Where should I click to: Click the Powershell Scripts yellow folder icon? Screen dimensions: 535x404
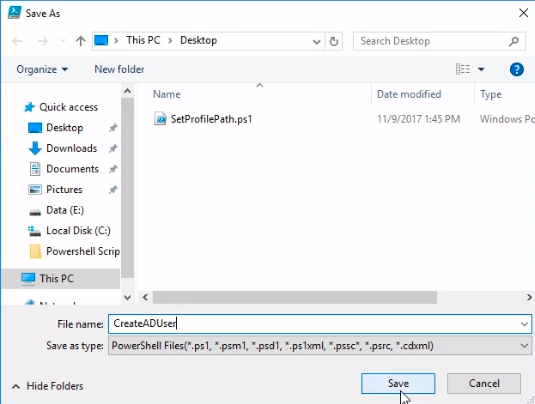35,251
